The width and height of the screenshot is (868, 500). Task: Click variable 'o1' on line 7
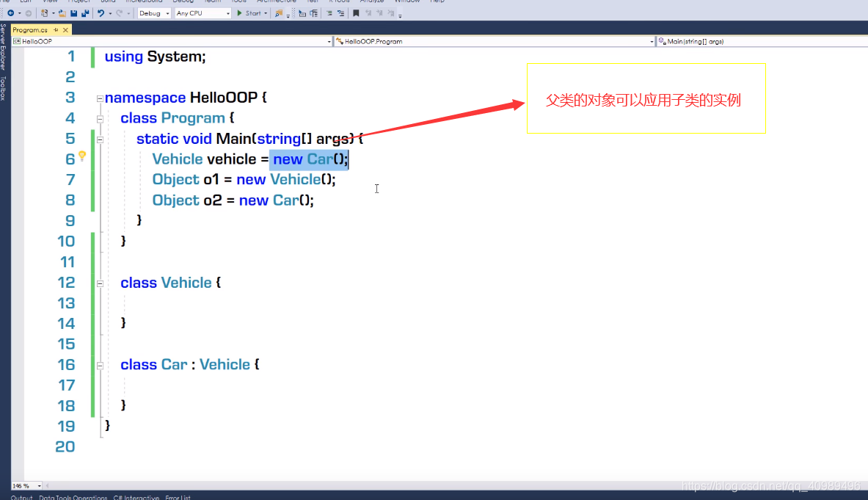point(211,180)
